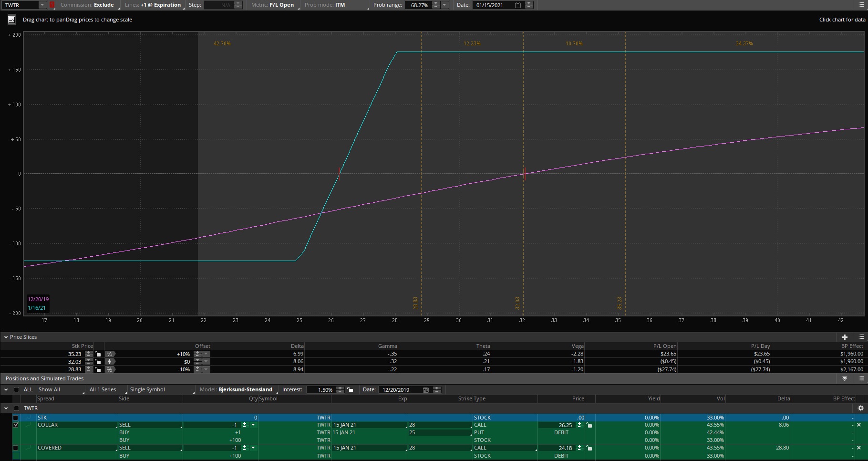Viewport: 868px width, 461px height.
Task: Tick the STK position checkbox
Action: coord(16,418)
